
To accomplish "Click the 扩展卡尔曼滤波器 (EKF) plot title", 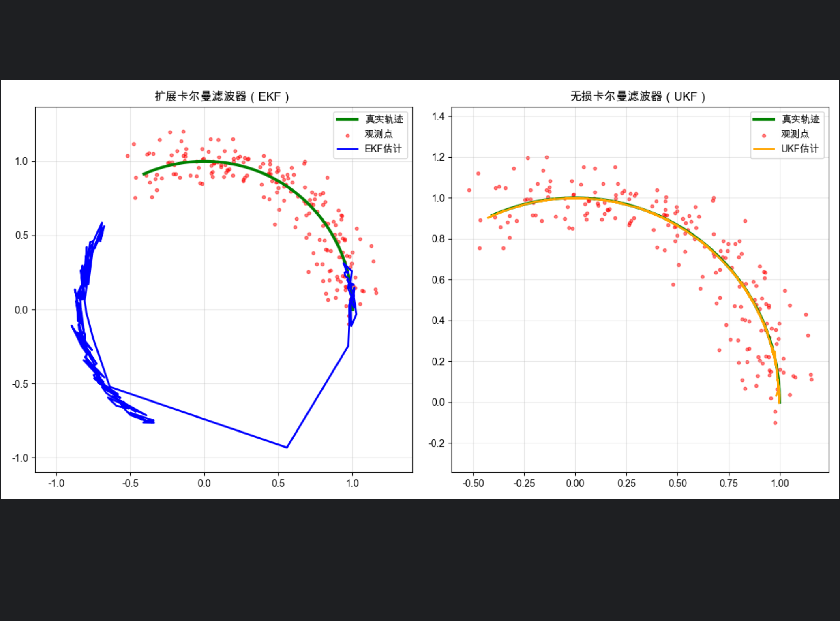I will coord(222,96).
